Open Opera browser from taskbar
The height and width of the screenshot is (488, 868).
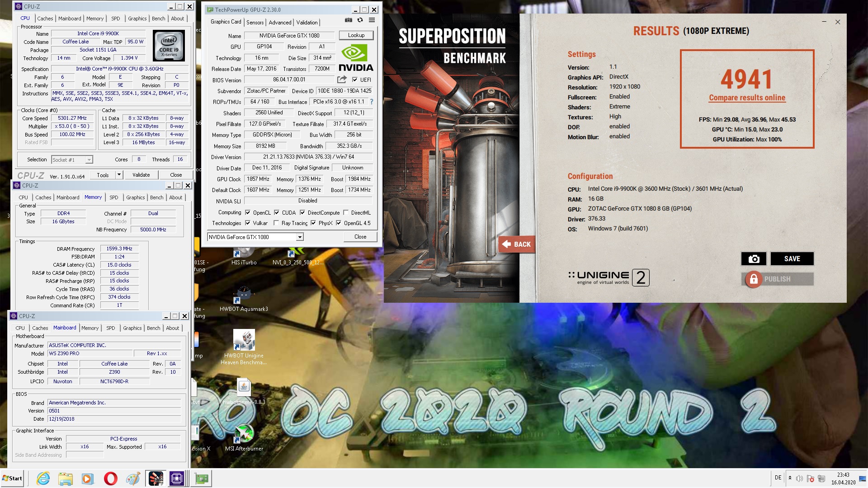click(110, 479)
